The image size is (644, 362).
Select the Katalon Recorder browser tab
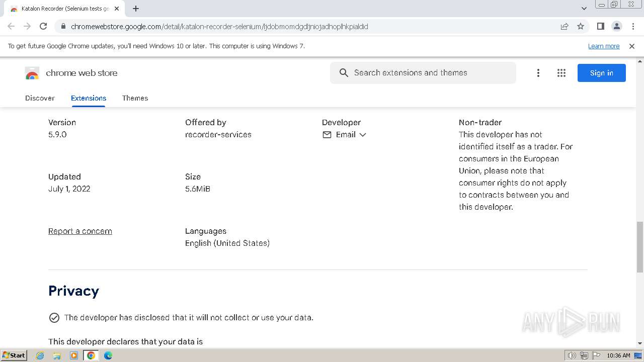tap(65, 9)
